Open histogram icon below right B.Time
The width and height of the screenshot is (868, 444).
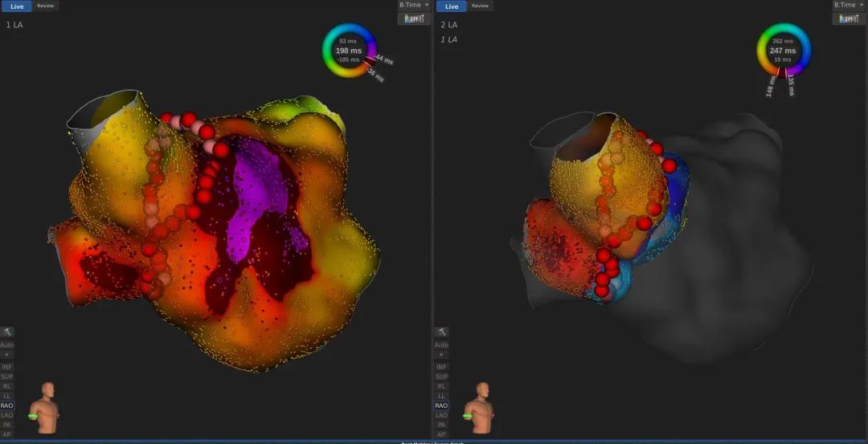849,18
